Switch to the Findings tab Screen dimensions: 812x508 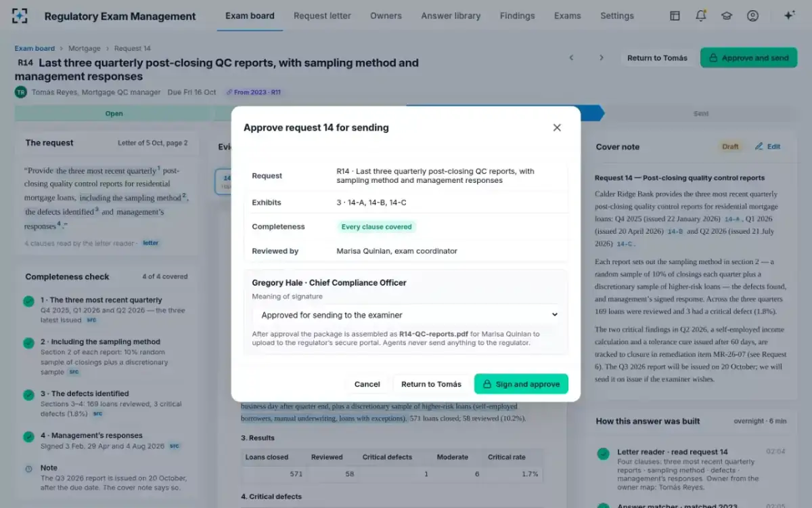click(517, 16)
